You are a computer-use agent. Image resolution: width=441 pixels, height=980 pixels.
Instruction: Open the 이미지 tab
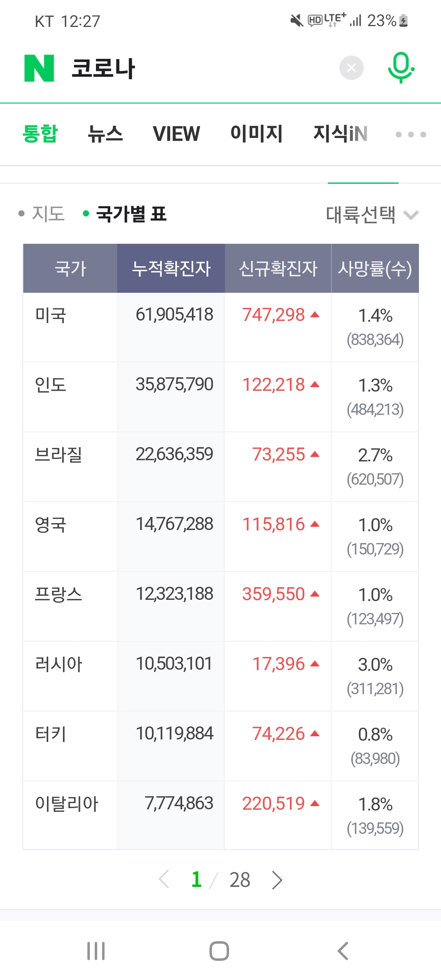(x=256, y=134)
